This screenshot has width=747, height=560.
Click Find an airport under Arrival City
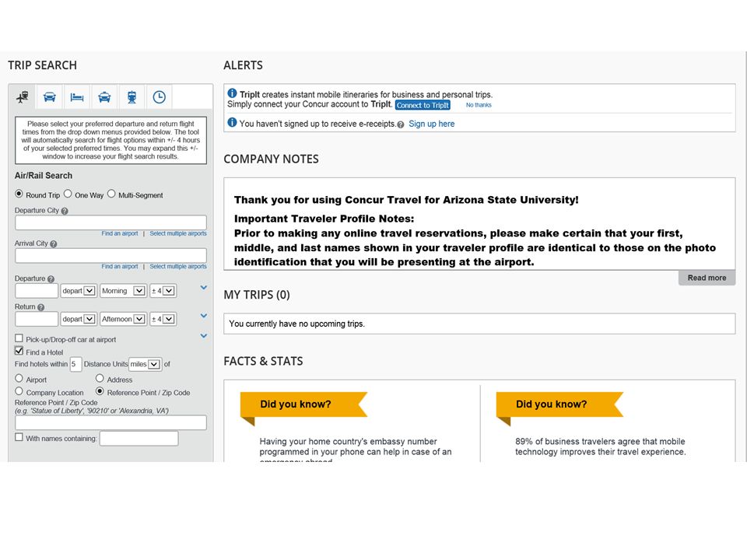click(x=120, y=266)
